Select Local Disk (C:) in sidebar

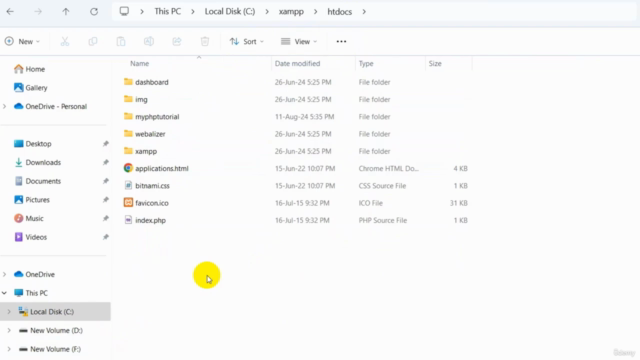52,311
